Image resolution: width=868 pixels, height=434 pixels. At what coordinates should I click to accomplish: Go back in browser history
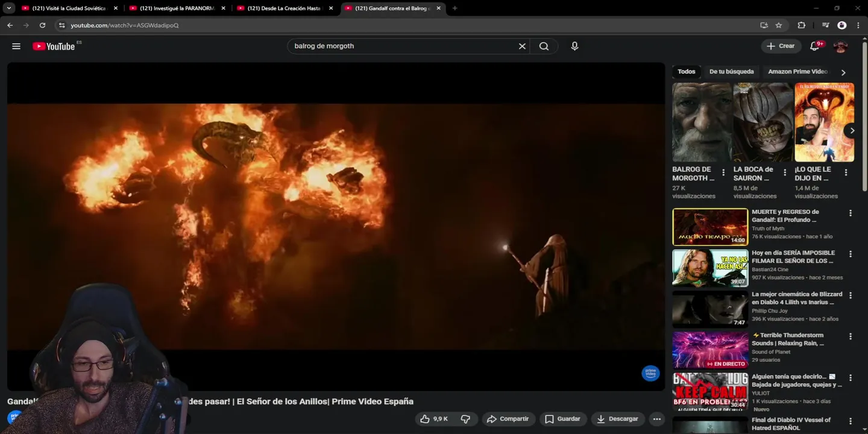coord(10,25)
